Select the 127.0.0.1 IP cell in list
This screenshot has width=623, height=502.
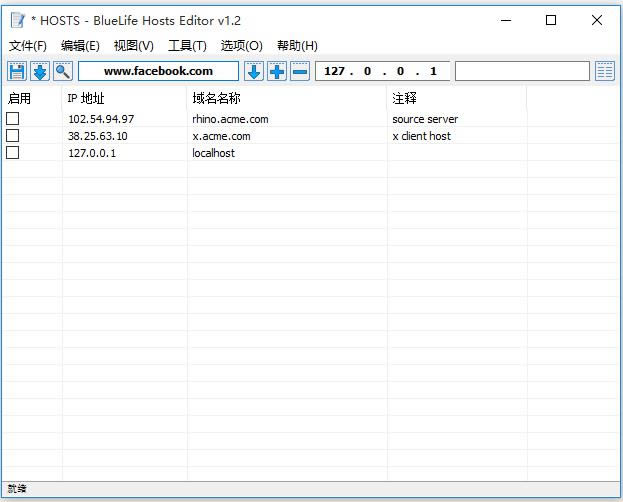tap(92, 153)
